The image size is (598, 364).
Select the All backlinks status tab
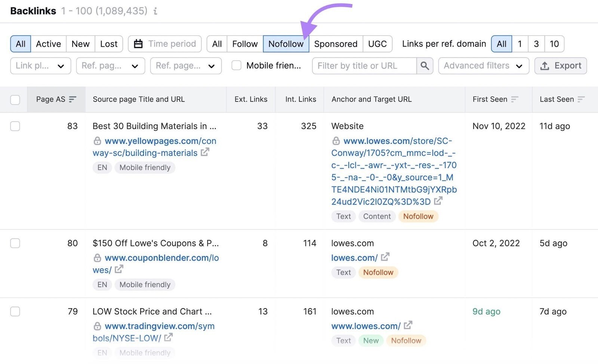tap(21, 44)
